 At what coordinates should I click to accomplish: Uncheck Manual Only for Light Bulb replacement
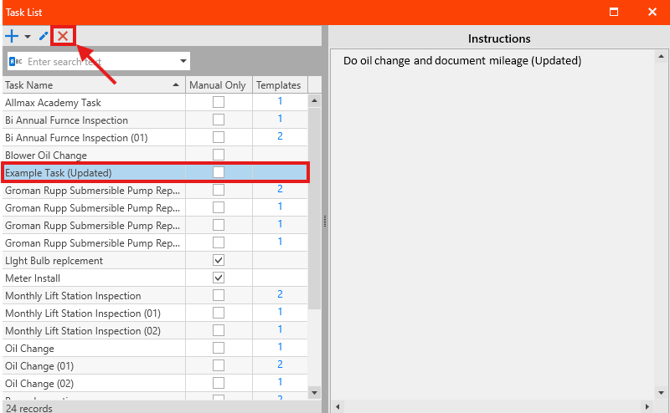pos(219,260)
